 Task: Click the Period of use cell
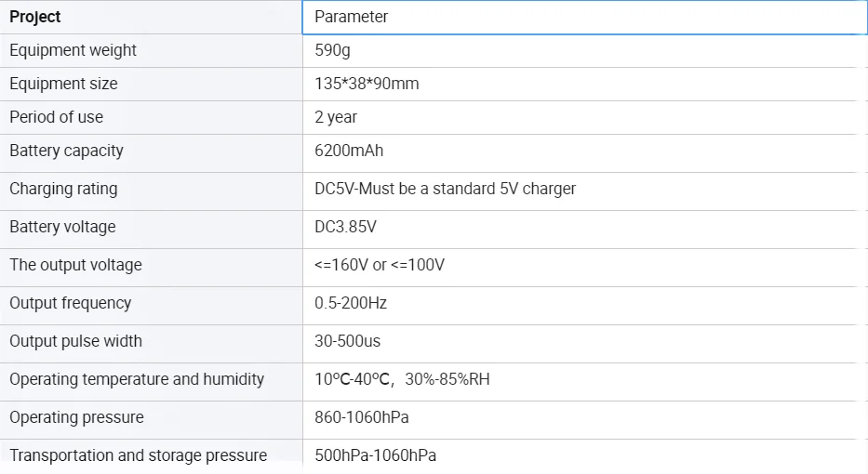(151, 117)
